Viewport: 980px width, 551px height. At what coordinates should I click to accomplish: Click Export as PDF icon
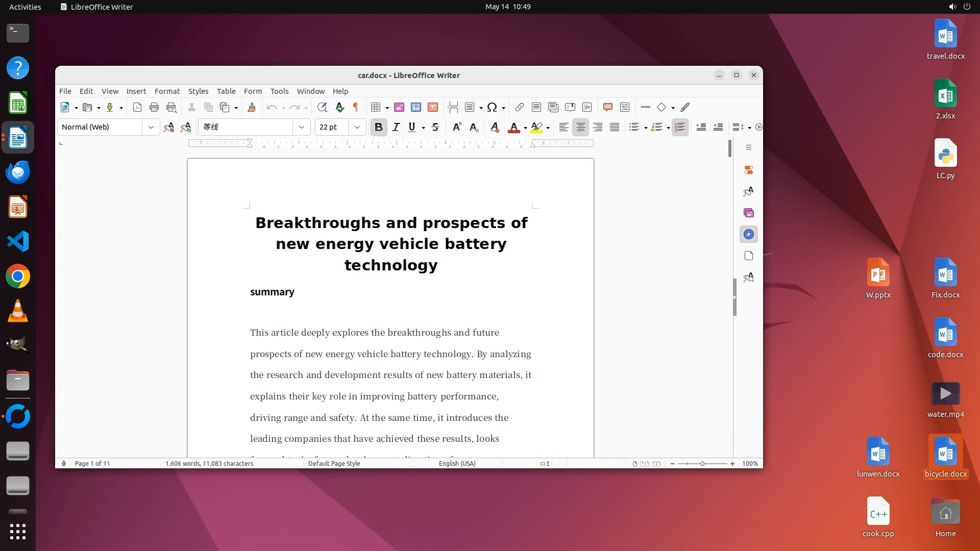point(137,107)
